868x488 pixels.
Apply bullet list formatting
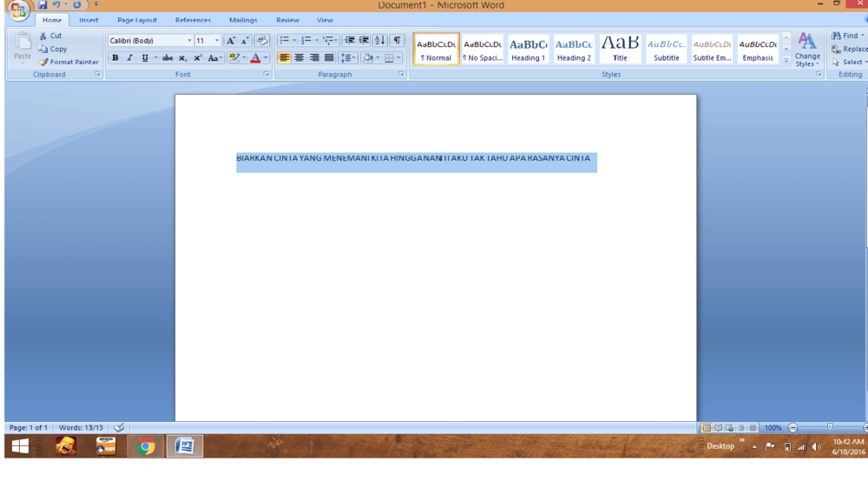pos(284,40)
